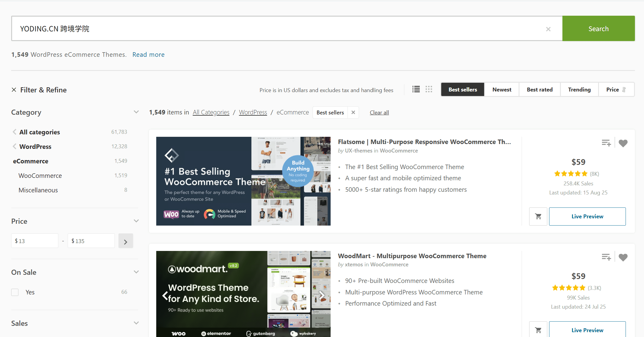Sort results by Trending
The width and height of the screenshot is (644, 337).
(x=579, y=89)
